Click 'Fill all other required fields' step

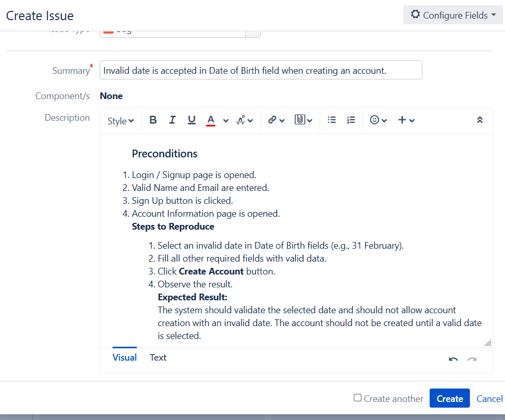pos(242,259)
